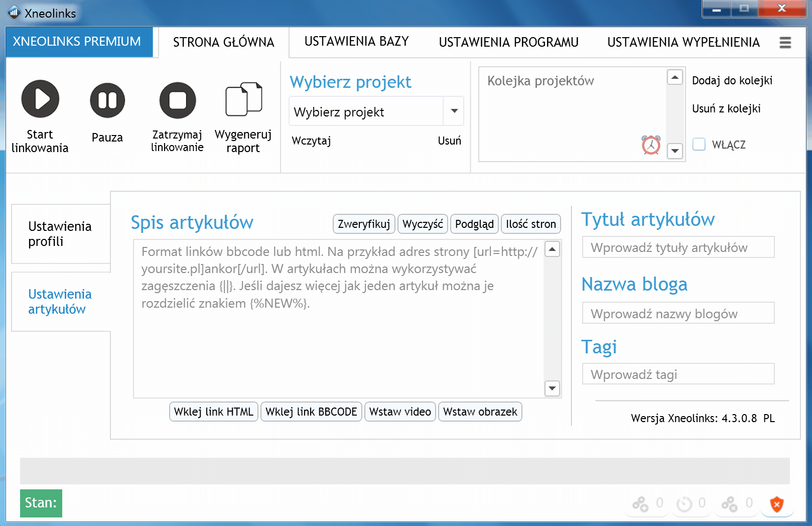Click the Xneolinks app logo icon
This screenshot has width=812, height=526.
[x=14, y=13]
